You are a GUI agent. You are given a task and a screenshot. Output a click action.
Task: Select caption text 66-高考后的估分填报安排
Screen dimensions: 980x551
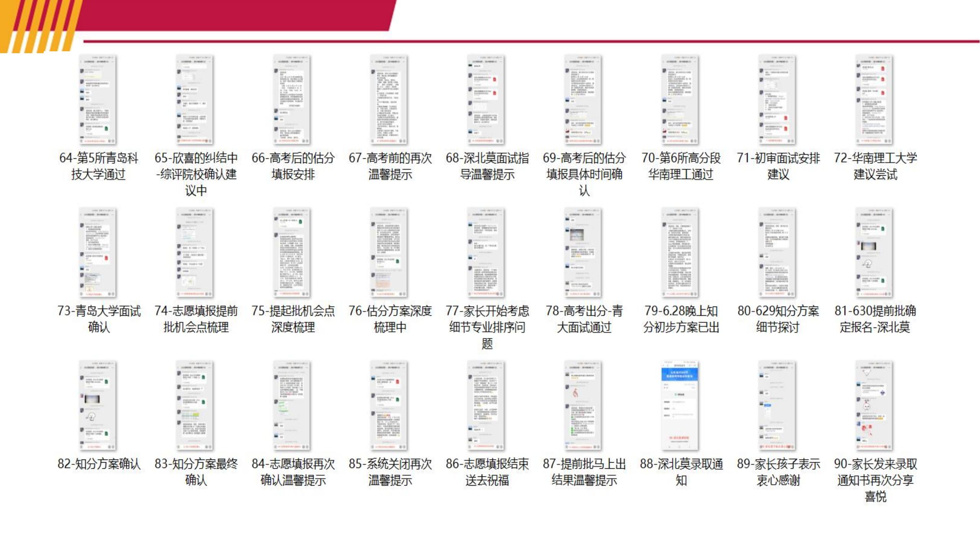pos(293,166)
